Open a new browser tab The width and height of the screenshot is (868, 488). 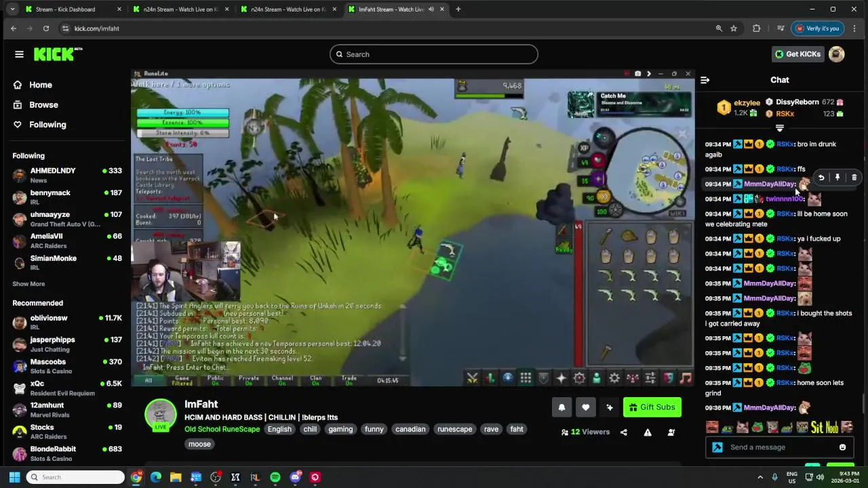tap(458, 9)
